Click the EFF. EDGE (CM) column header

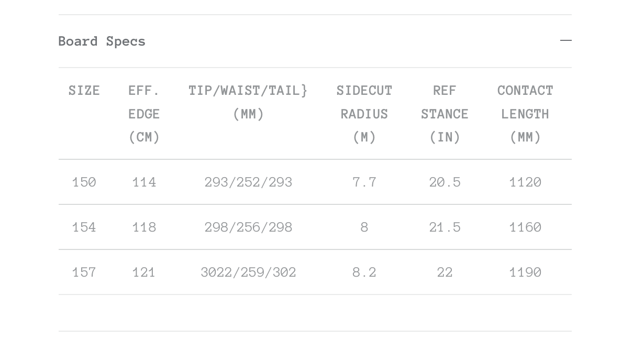pos(144,114)
